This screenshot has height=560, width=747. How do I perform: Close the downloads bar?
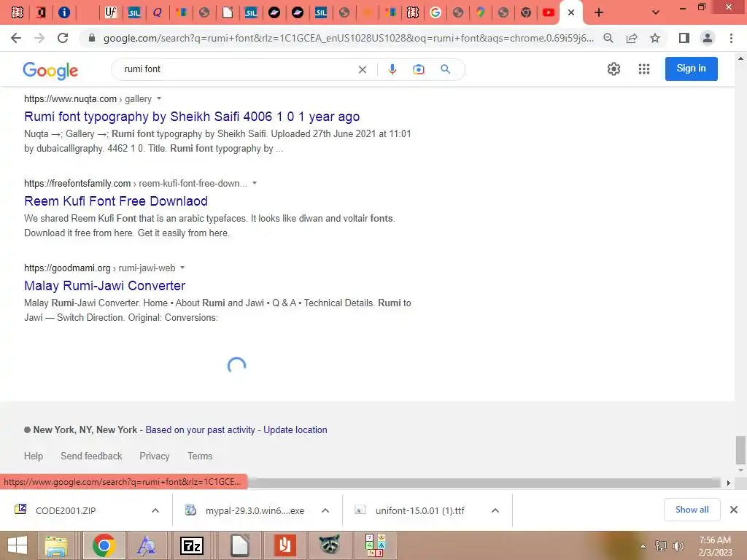pyautogui.click(x=734, y=510)
